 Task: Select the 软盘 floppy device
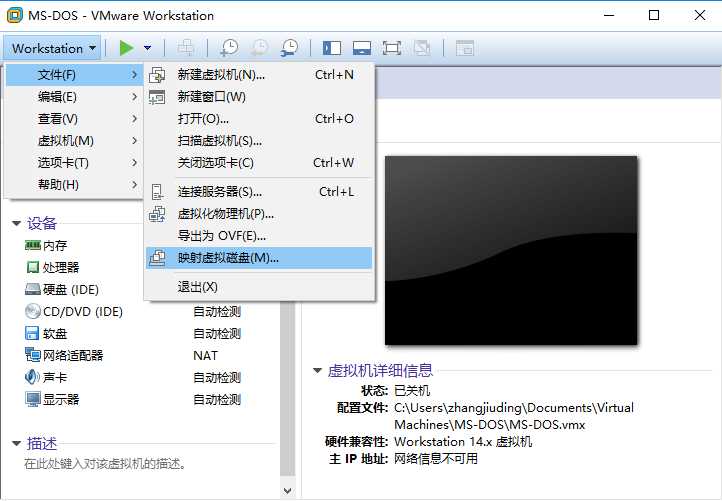click(x=46, y=333)
